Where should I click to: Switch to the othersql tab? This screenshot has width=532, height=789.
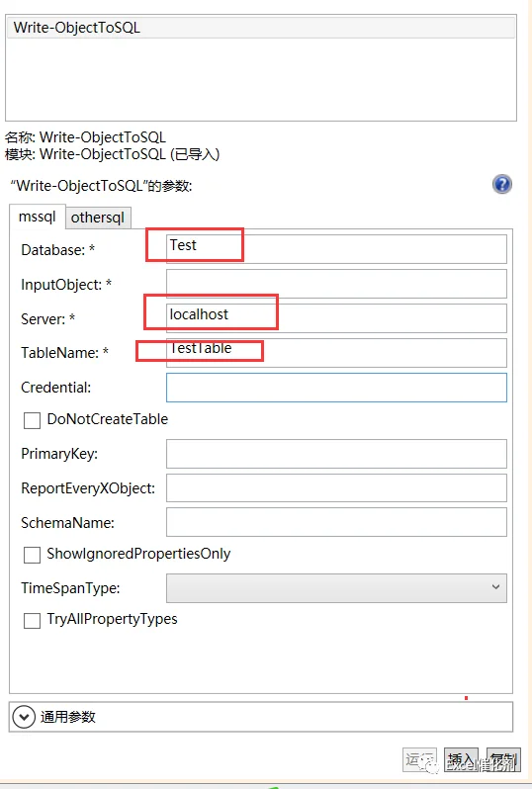point(98,218)
